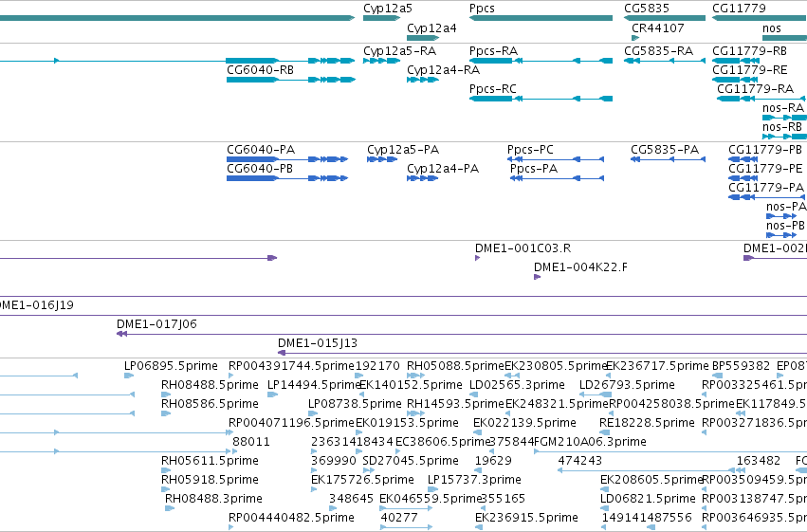Open the Cyp12a5-RA transcript label

coord(399,51)
